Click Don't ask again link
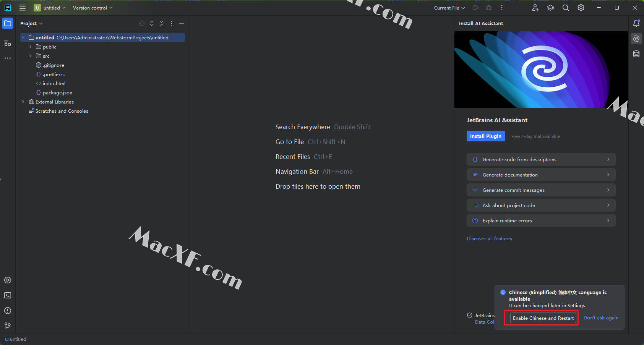The width and height of the screenshot is (644, 345). coord(601,318)
